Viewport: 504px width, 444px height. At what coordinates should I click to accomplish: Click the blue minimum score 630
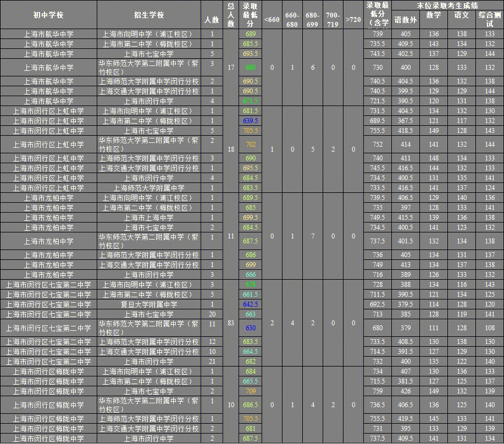tap(251, 328)
